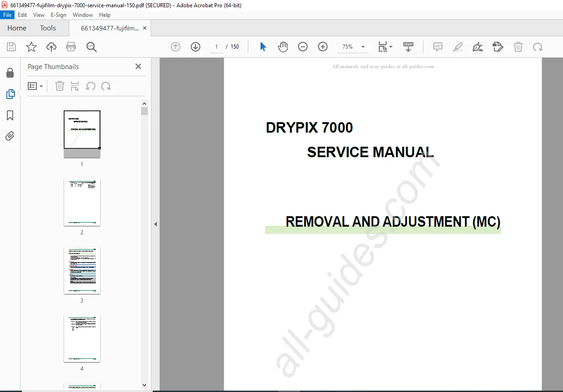
Task: Click the scrolling mode keyboard icon
Action: (x=408, y=47)
